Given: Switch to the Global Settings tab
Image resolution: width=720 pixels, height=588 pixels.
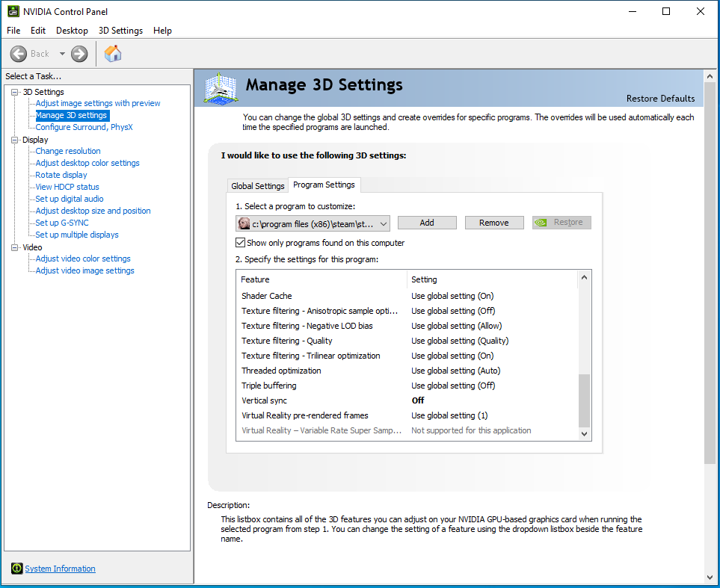Looking at the screenshot, I should pos(258,186).
